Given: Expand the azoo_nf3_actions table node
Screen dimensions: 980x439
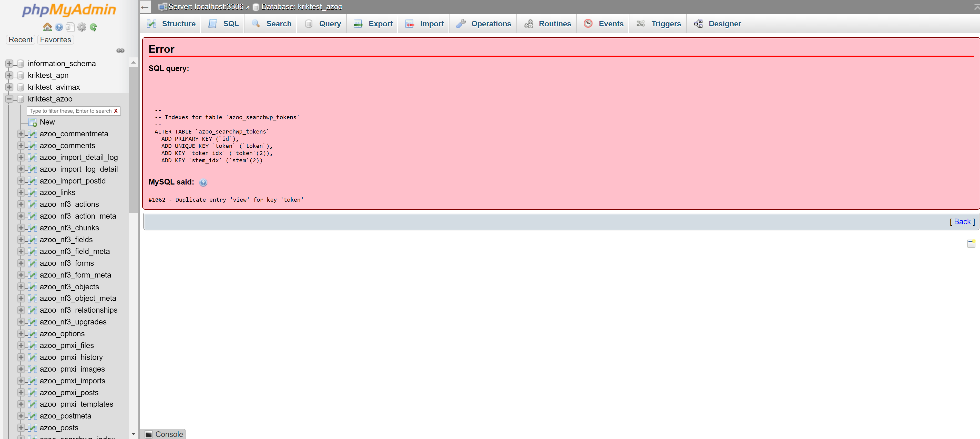Looking at the screenshot, I should pos(21,204).
